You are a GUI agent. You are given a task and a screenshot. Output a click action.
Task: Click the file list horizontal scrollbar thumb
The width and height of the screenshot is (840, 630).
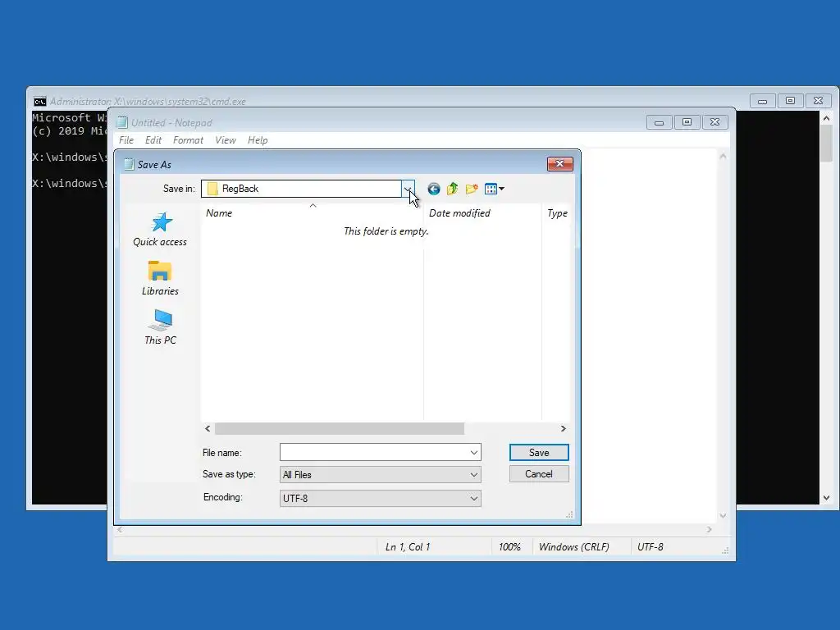coord(339,428)
